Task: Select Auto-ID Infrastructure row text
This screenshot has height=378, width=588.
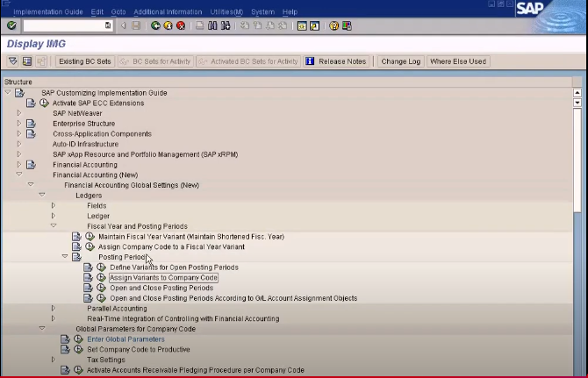Action: [x=85, y=144]
